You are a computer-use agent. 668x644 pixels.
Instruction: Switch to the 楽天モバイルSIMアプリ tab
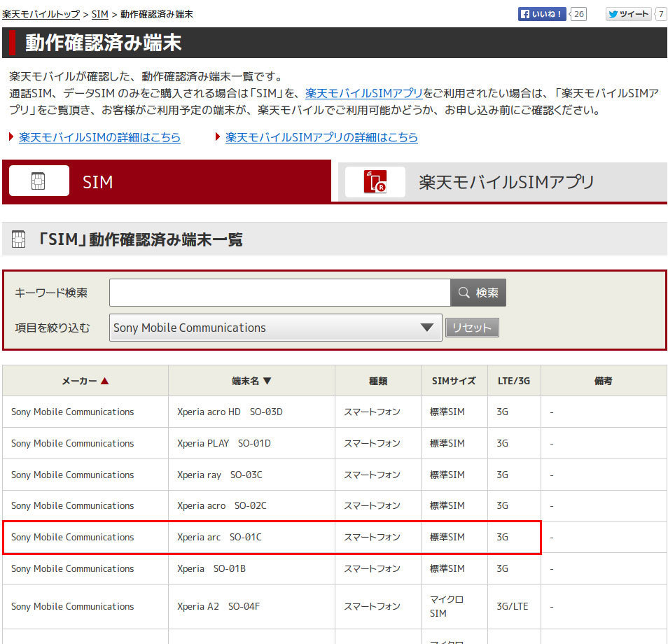pos(503,182)
